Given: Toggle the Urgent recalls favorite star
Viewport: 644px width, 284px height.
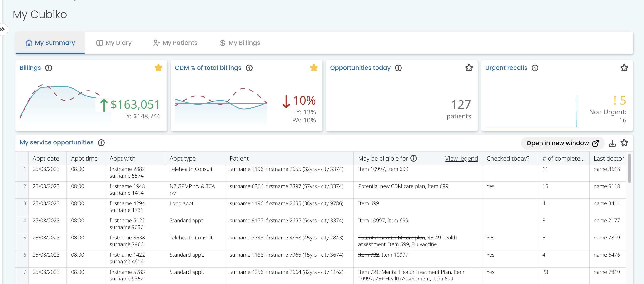Looking at the screenshot, I should tap(624, 68).
